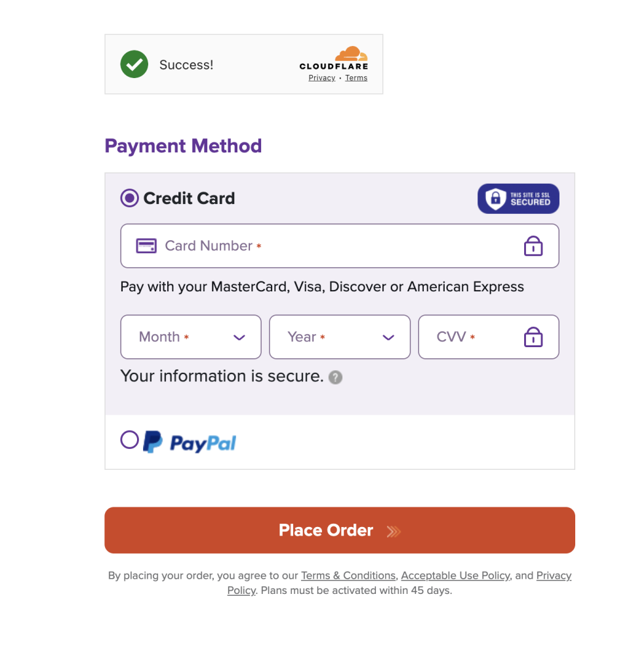Screen dimensions: 631x672
Task: Click the chevron arrow in Year field
Action: [x=388, y=338]
